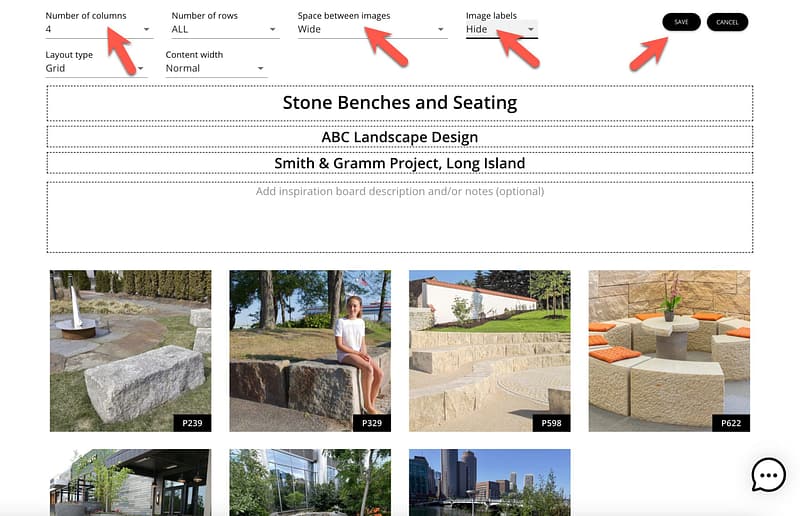Open the Image labels dropdown
Viewport: 800px width, 516px height.
(501, 30)
